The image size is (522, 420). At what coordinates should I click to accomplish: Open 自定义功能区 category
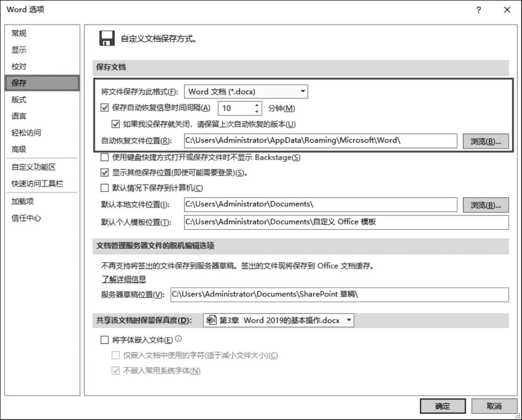click(x=42, y=167)
